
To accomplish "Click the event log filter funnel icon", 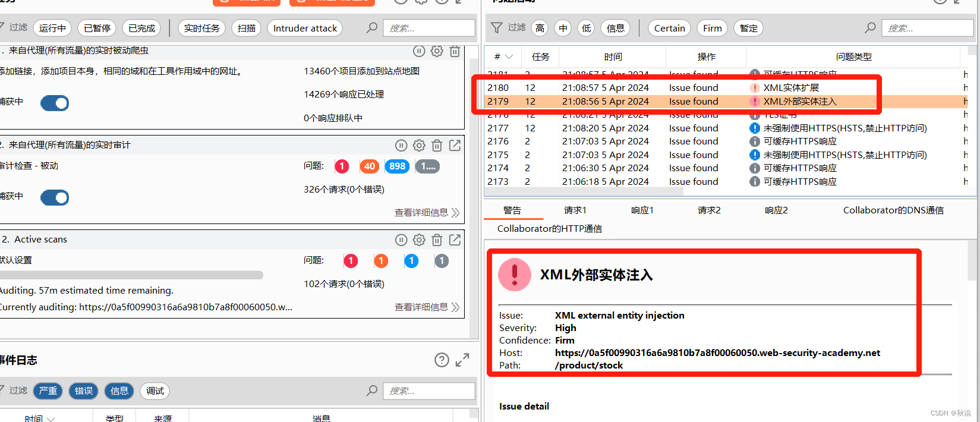I will [x=1, y=390].
